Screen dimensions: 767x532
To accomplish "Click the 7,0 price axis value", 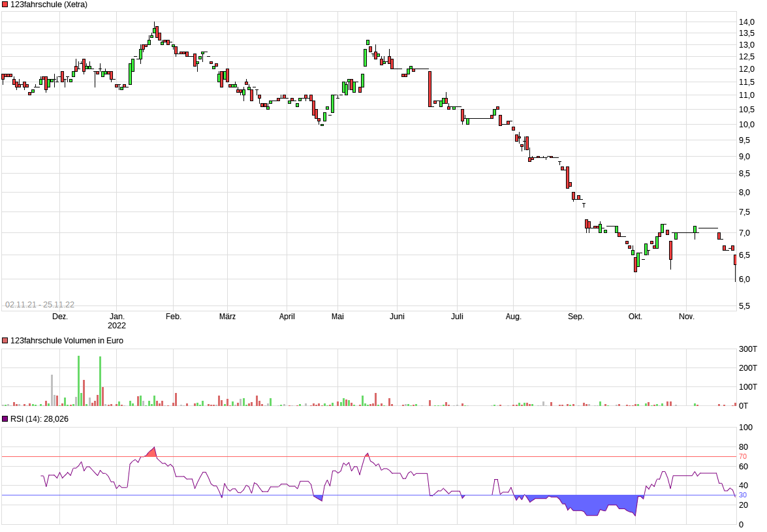I will click(x=744, y=233).
